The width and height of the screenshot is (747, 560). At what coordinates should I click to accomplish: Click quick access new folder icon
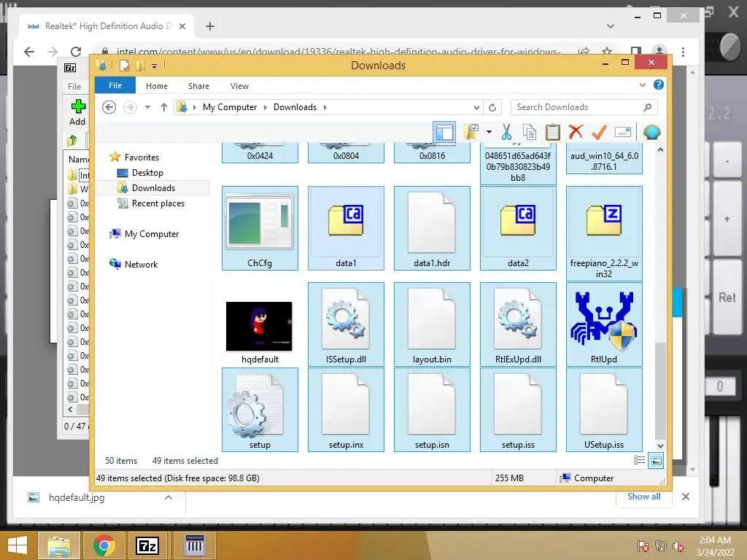pyautogui.click(x=141, y=66)
